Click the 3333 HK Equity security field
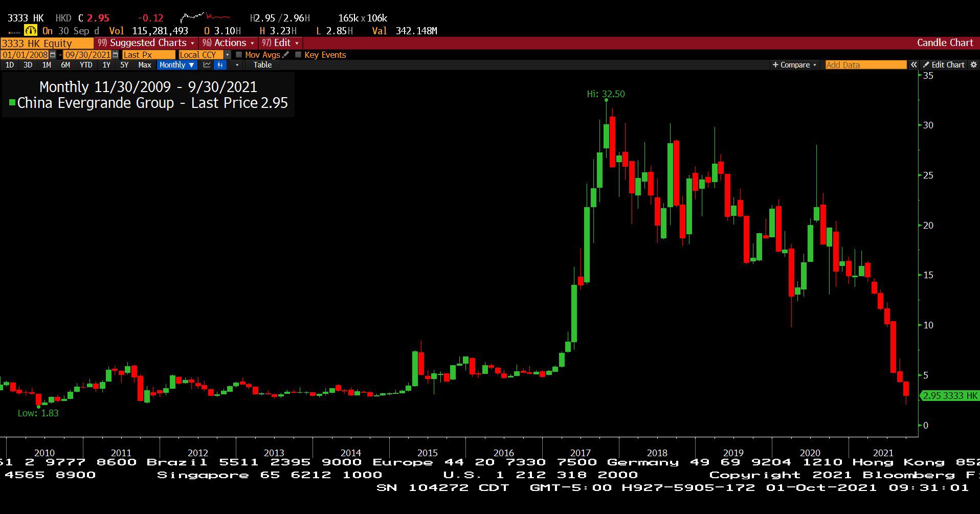 pyautogui.click(x=47, y=43)
